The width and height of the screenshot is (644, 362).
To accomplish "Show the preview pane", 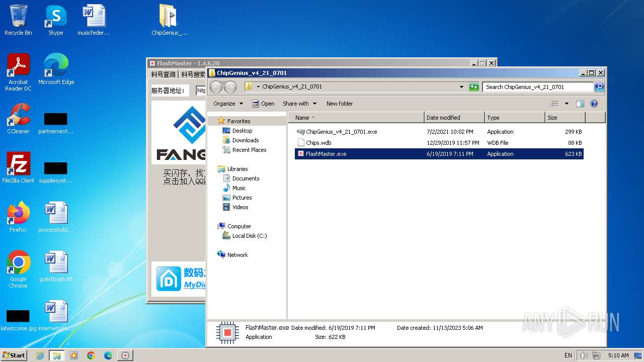I will [580, 104].
